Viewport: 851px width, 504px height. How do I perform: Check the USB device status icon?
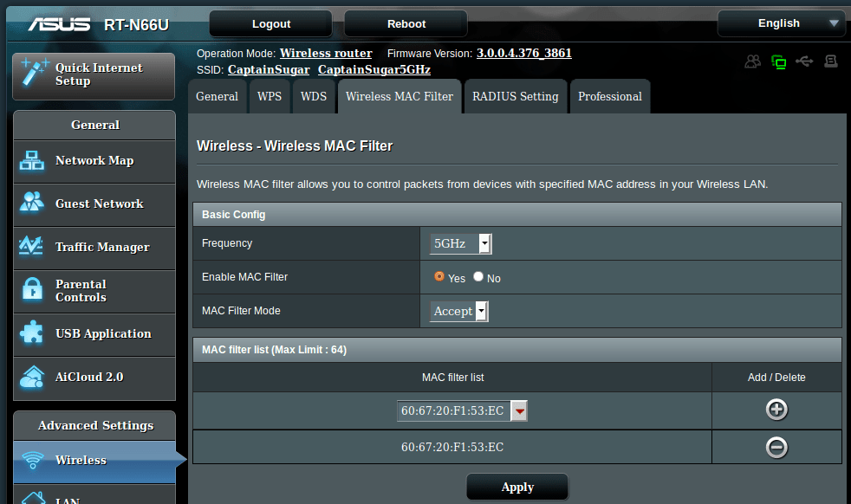tap(804, 61)
